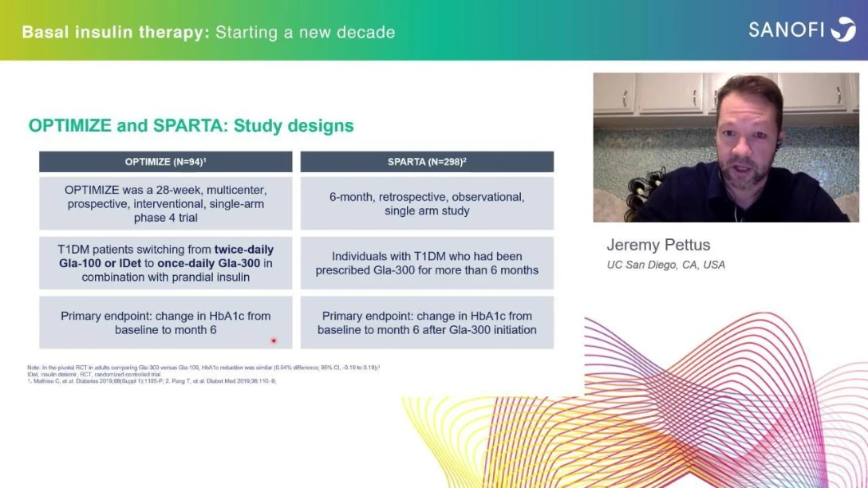Click the "OPTIMIZE and SPARTA: Study designs" slide title
Image resolution: width=868 pixels, height=488 pixels.
click(191, 126)
